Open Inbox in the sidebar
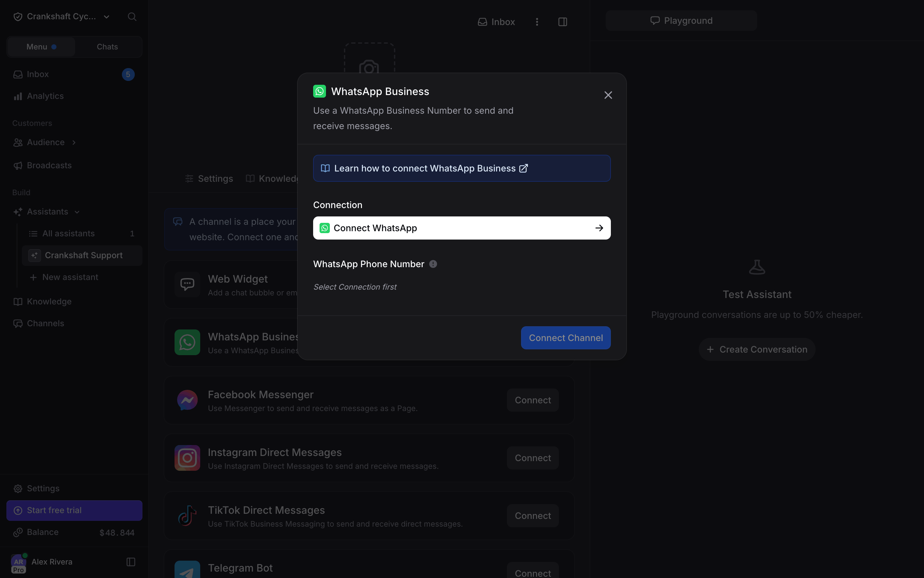The image size is (924, 578). coord(74,74)
